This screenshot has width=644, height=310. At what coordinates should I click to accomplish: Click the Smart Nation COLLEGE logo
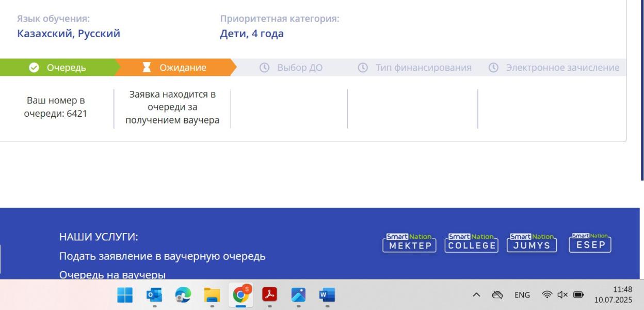click(x=471, y=242)
